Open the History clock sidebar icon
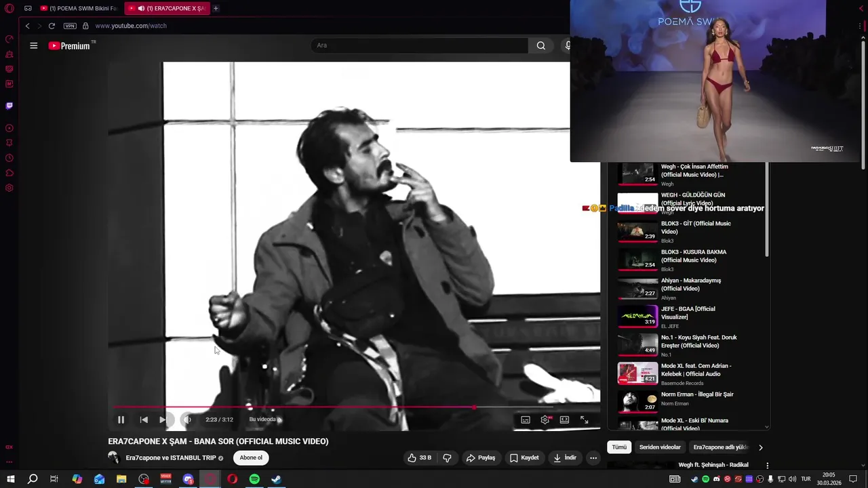 click(x=9, y=158)
